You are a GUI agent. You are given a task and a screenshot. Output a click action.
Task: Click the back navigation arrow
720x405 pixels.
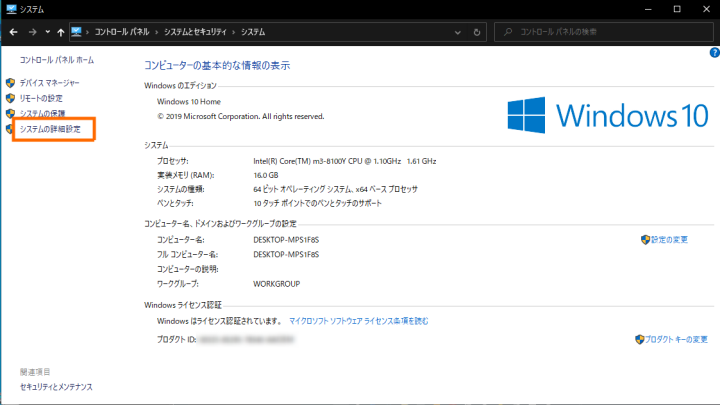point(12,32)
